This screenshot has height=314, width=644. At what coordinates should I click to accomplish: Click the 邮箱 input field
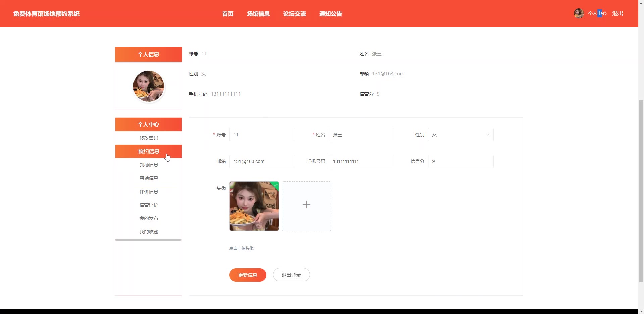pyautogui.click(x=262, y=161)
